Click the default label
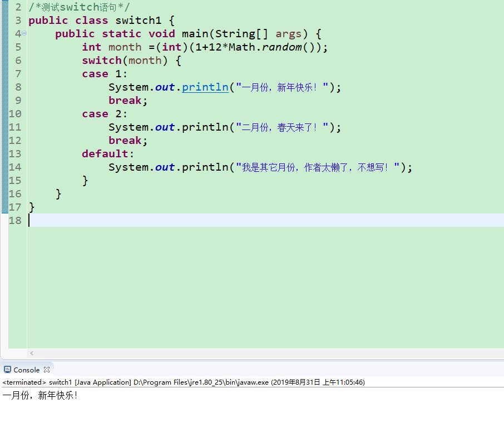 click(108, 154)
